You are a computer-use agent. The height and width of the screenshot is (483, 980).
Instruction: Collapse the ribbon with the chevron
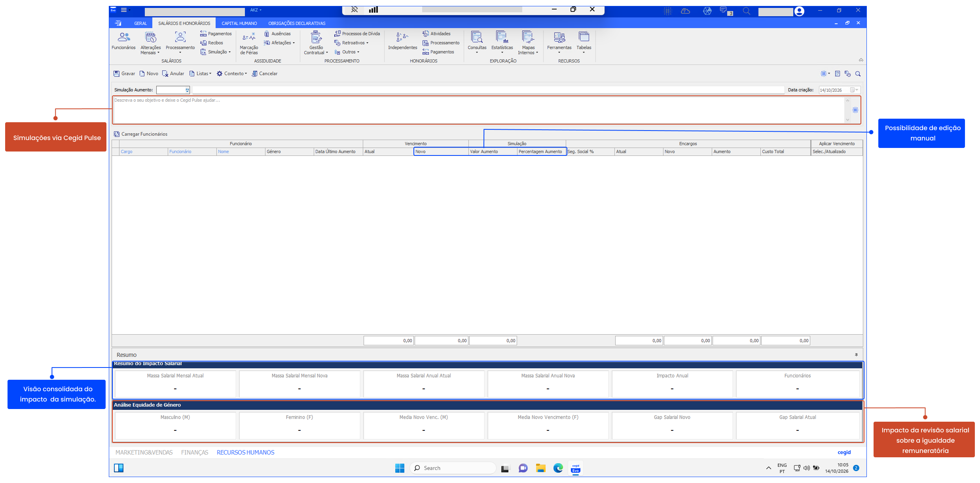coord(861,60)
